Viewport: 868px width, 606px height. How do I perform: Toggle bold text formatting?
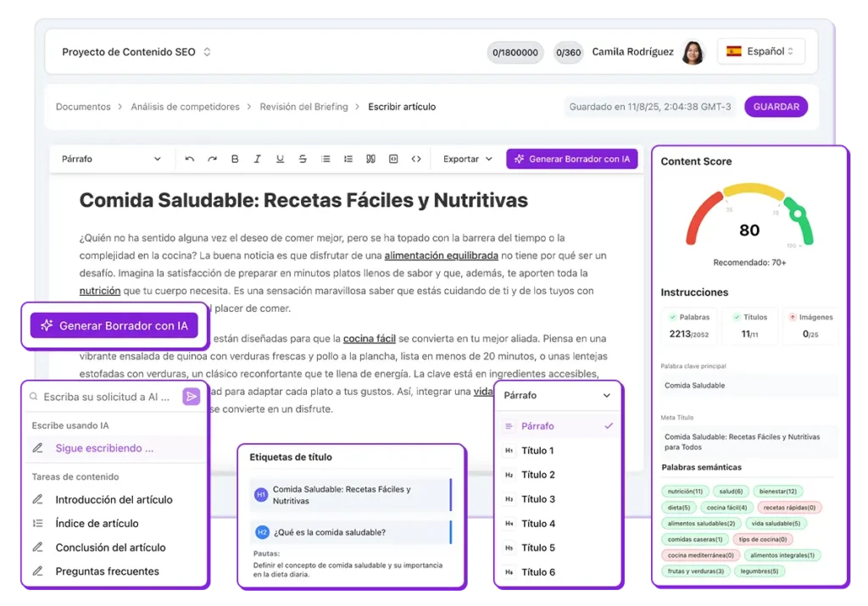click(x=235, y=158)
